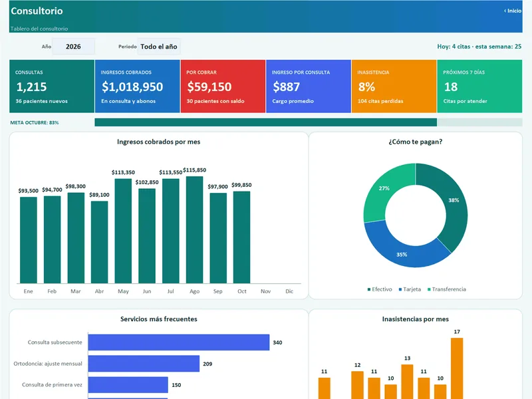The height and width of the screenshot is (399, 532).
Task: Click 'Hoy: 4 citas · esta semana: 25'
Action: tap(479, 47)
